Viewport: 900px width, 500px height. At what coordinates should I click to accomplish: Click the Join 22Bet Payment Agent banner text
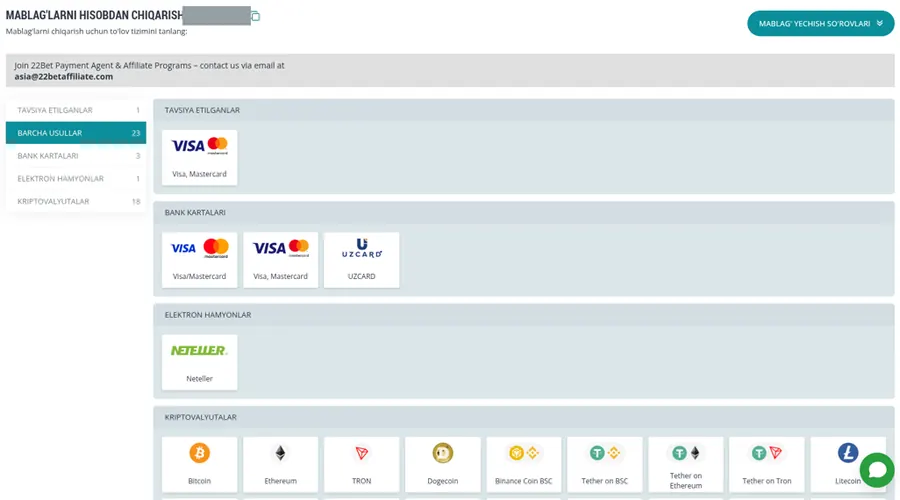point(149,65)
